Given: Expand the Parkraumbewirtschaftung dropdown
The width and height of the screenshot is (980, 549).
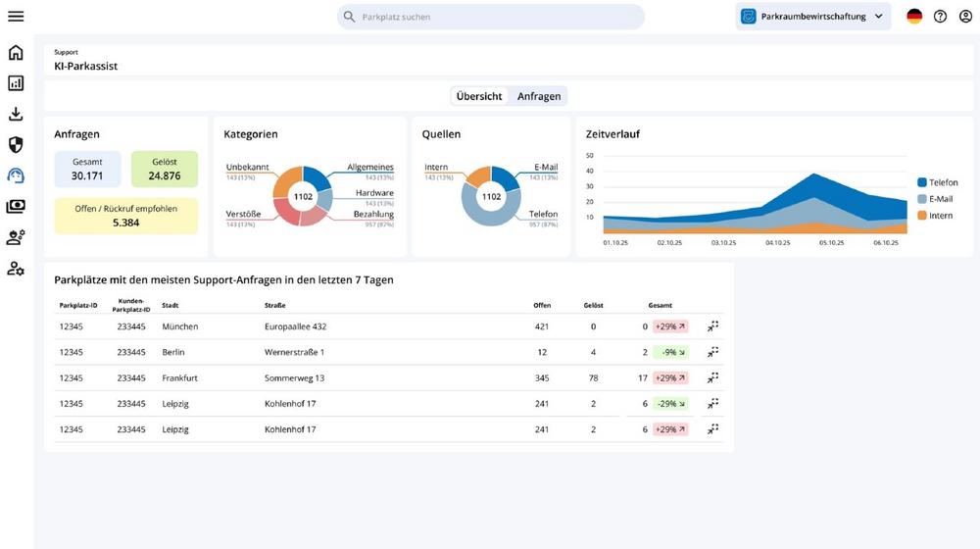Looking at the screenshot, I should coord(813,17).
